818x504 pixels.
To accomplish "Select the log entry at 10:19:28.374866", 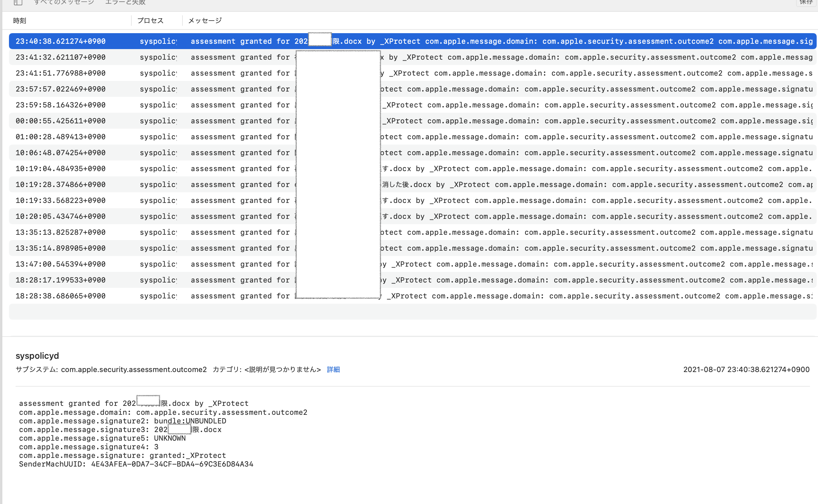I will tap(60, 185).
